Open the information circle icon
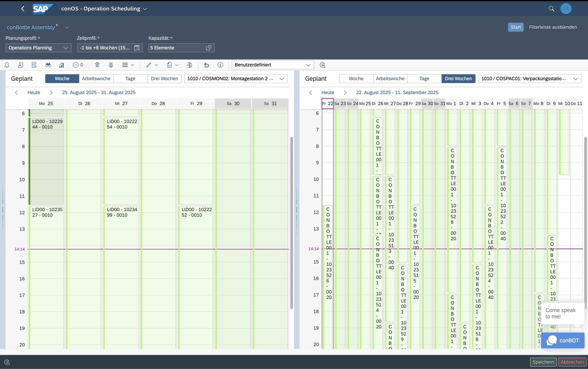588x369 pixels. [220, 65]
